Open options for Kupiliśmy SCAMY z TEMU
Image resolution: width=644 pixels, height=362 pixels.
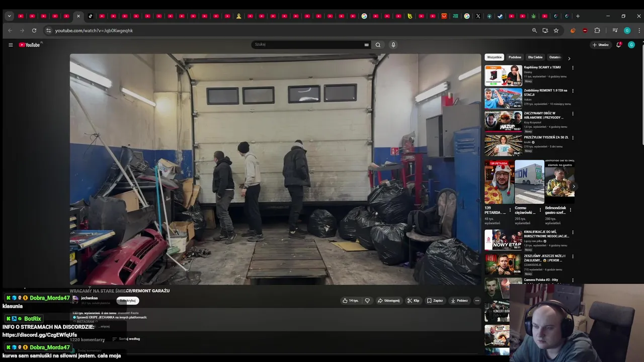(x=573, y=67)
